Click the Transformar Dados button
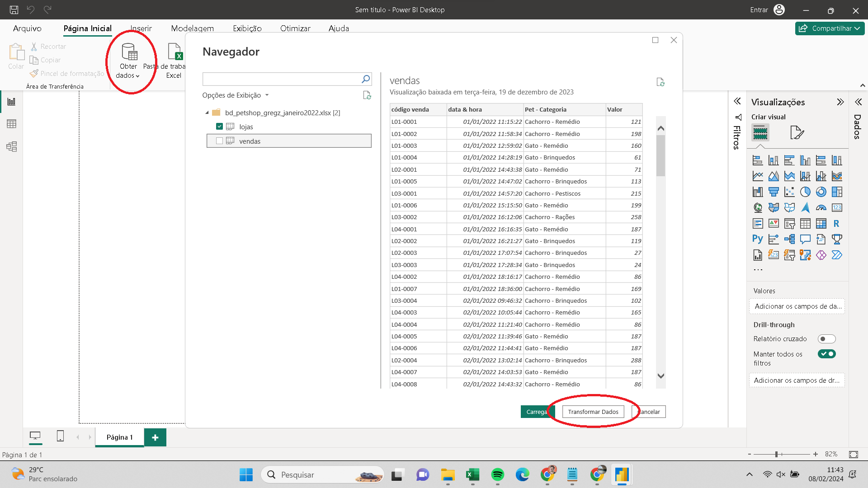This screenshot has height=488, width=868. coord(593,412)
